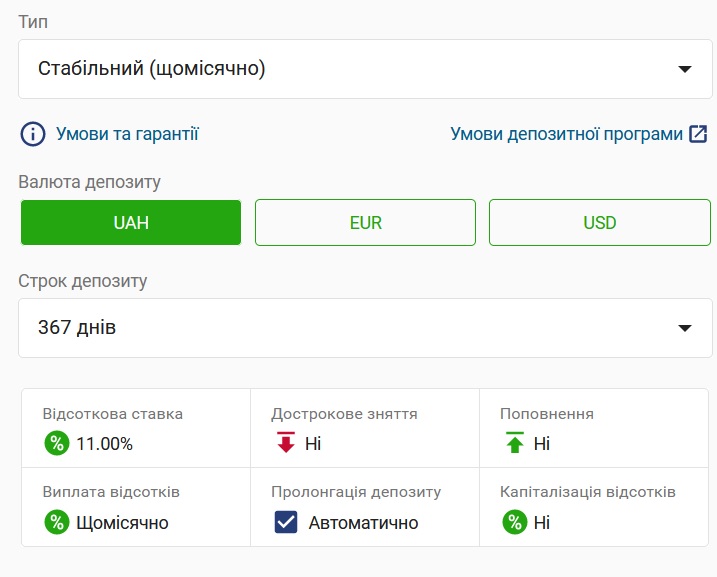Open the Умови депозитної програми link
The width and height of the screenshot is (717, 577).
pos(566,133)
